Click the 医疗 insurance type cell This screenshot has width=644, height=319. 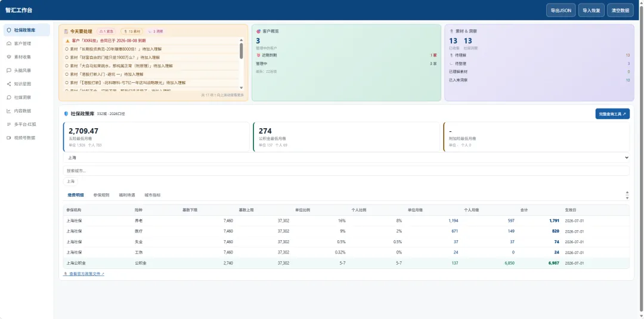[x=138, y=231]
